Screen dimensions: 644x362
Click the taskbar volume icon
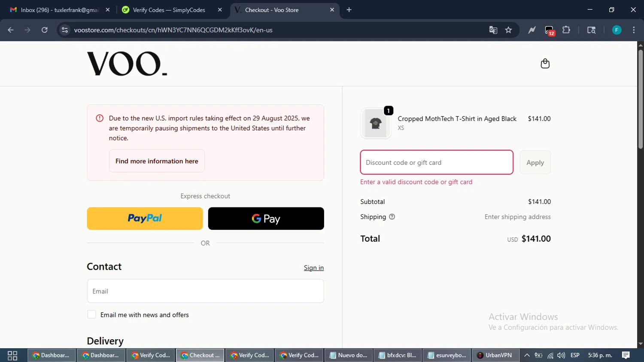click(x=561, y=355)
